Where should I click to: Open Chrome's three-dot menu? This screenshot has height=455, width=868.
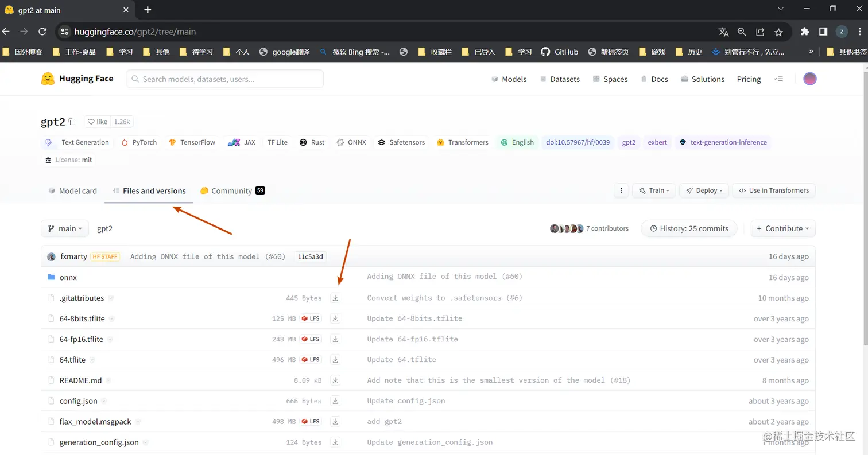[x=859, y=32]
